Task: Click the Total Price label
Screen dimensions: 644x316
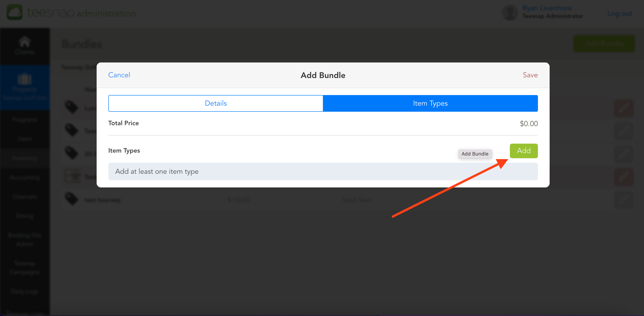Action: click(x=123, y=123)
